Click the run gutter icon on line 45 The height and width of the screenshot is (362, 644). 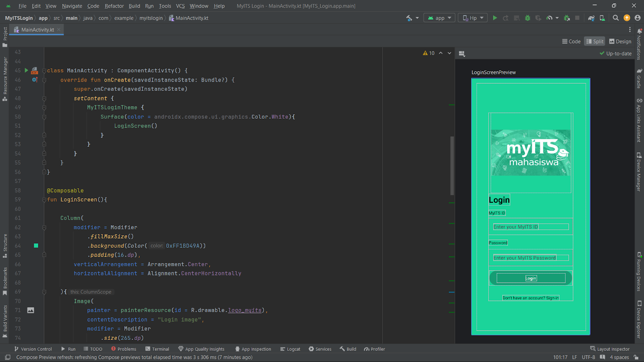pyautogui.click(x=26, y=70)
